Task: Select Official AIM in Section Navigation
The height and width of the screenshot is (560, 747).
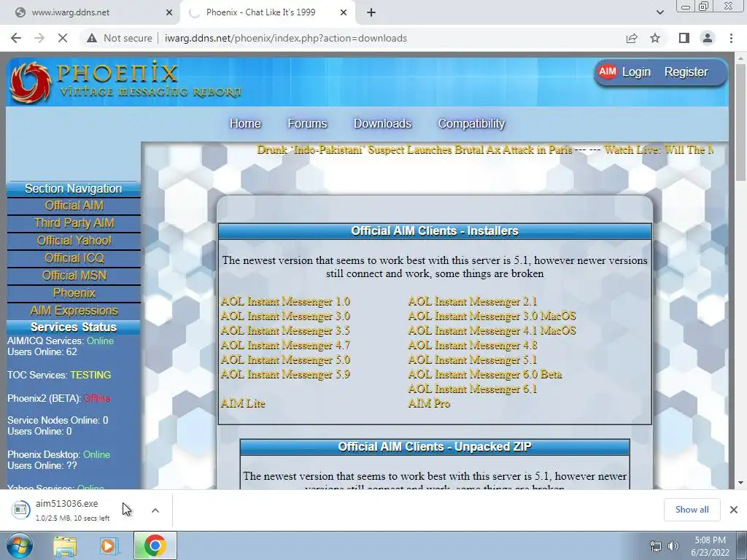Action: pyautogui.click(x=74, y=206)
